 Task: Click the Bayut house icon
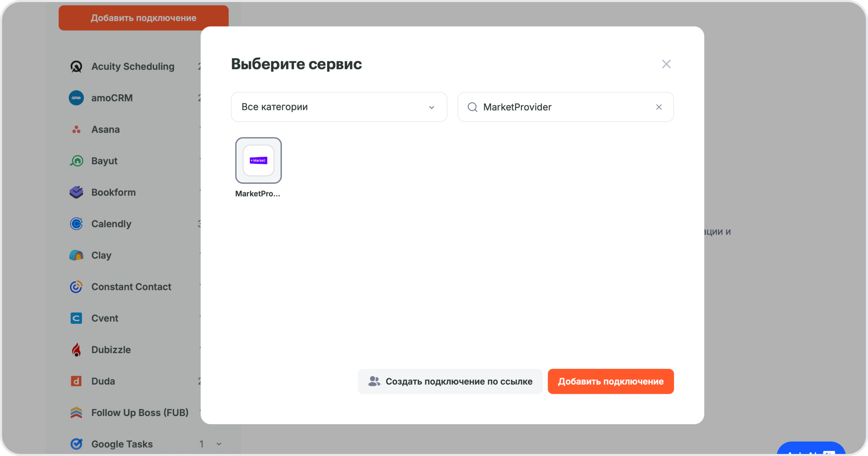(76, 161)
